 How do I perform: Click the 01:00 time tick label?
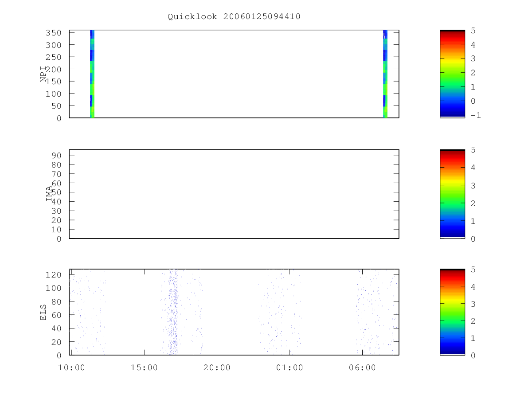(289, 368)
